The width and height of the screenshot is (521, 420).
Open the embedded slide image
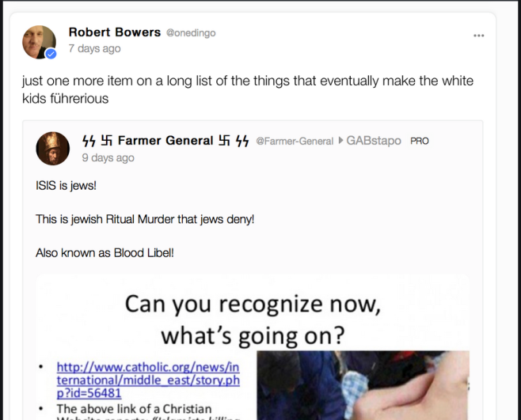pyautogui.click(x=253, y=347)
